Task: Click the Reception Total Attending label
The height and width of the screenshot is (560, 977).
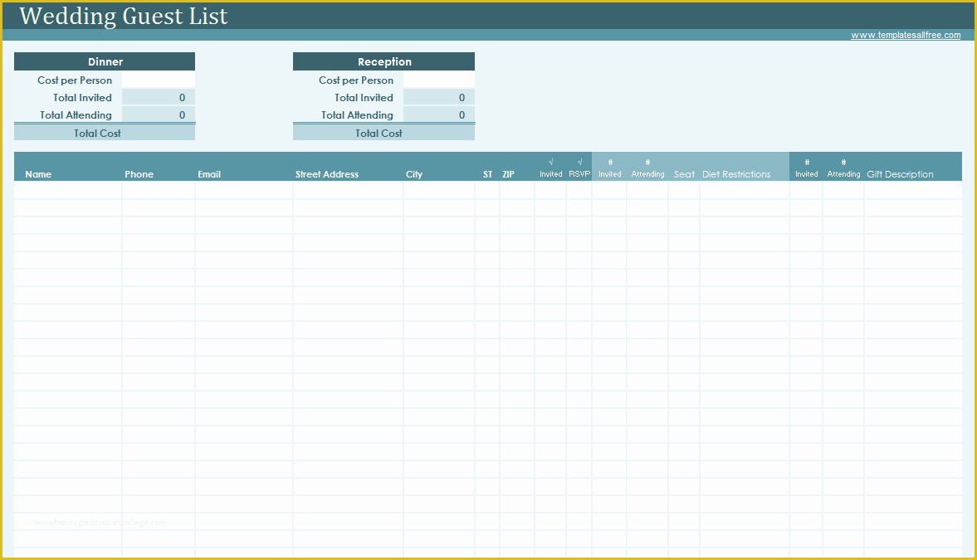Action: 357,114
